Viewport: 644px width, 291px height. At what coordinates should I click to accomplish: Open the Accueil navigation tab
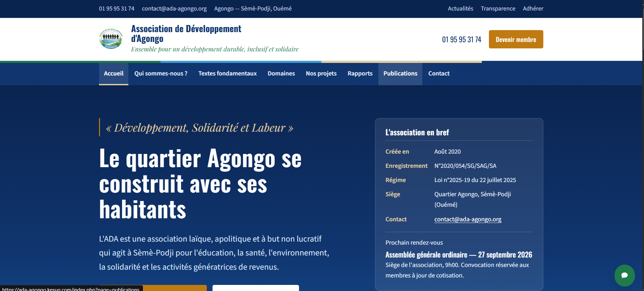pos(114,73)
